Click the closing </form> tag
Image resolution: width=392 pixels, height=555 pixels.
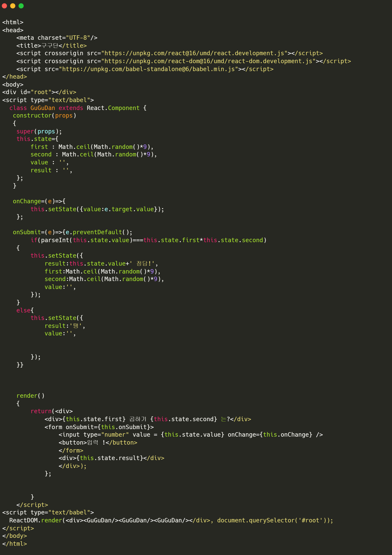(71, 451)
